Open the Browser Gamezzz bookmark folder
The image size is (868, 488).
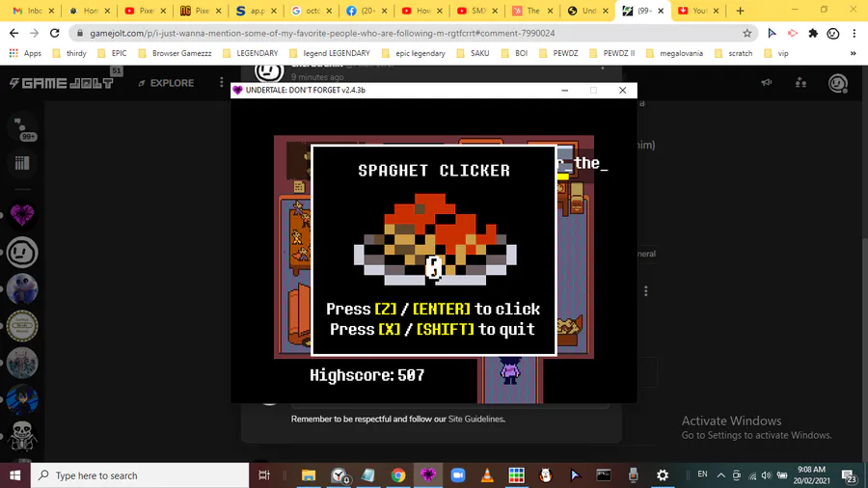pos(175,54)
